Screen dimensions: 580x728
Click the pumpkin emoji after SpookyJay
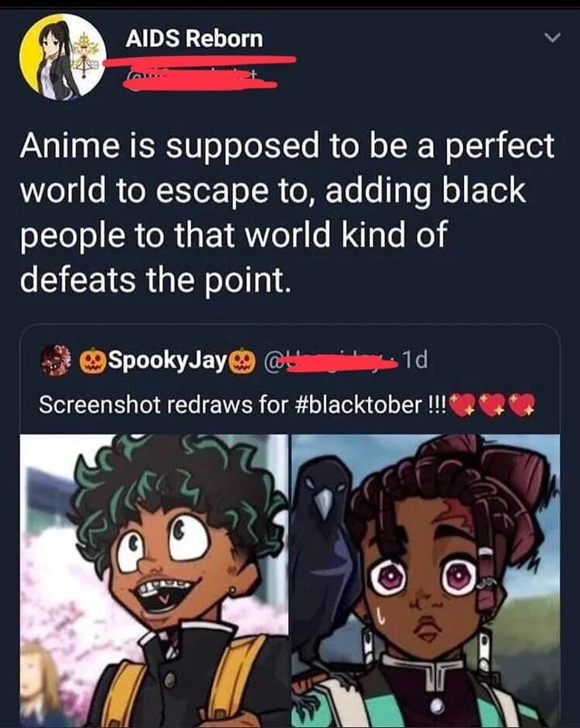tap(243, 360)
